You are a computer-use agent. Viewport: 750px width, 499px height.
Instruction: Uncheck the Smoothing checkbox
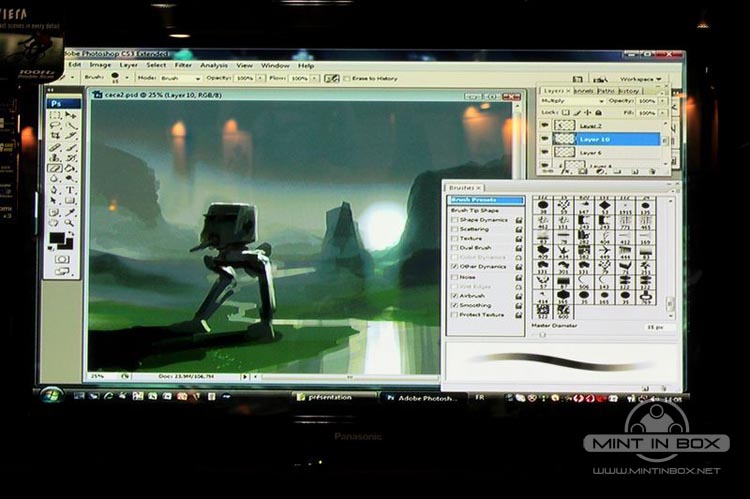pyautogui.click(x=454, y=305)
